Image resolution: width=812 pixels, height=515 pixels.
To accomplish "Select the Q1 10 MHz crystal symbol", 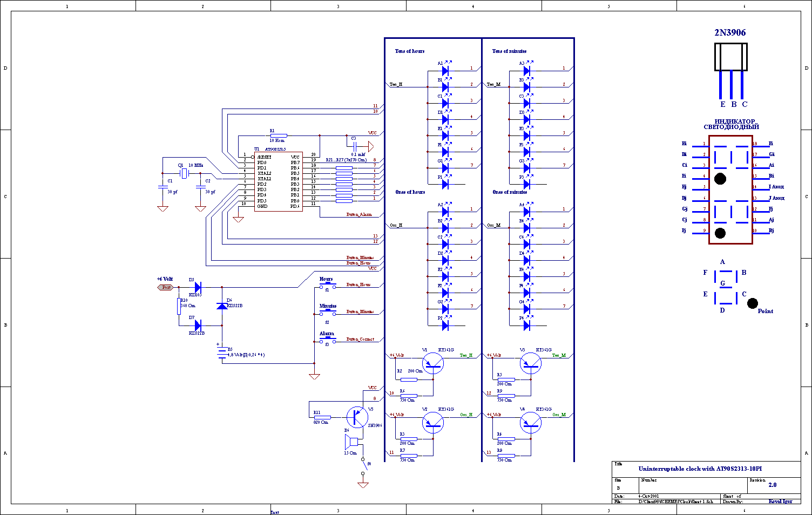I will [184, 173].
